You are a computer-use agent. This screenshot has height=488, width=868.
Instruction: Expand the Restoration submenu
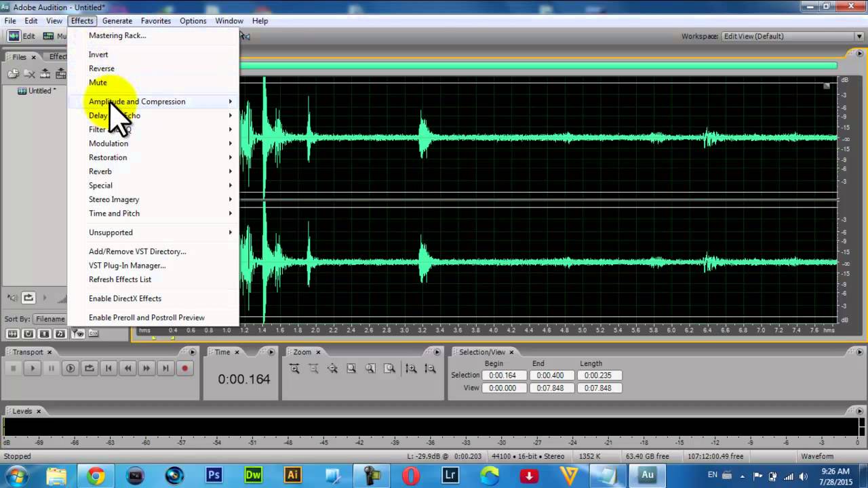[152, 157]
